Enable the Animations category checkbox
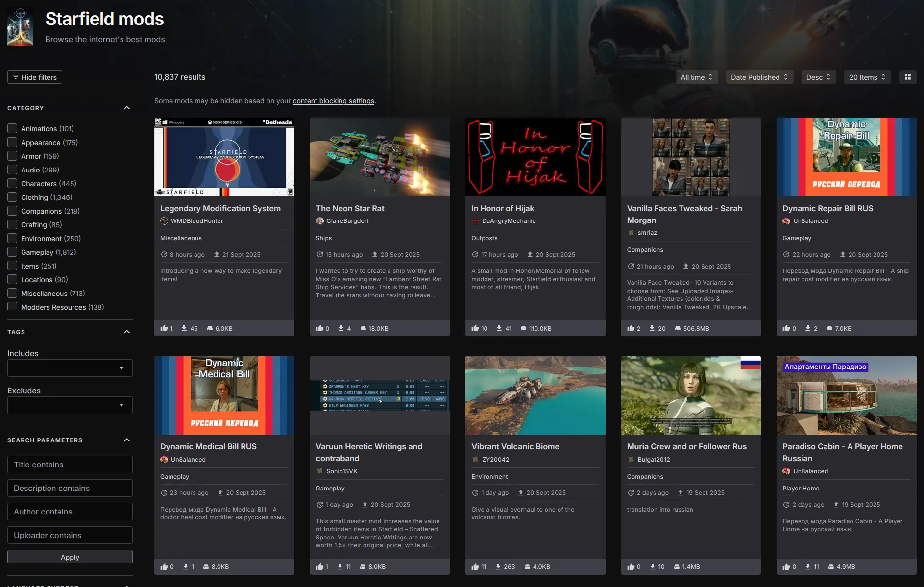 [12, 129]
